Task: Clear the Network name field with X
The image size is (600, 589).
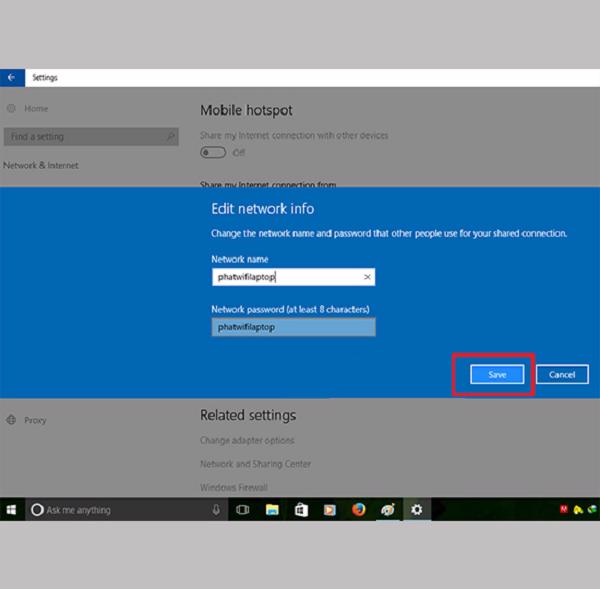Action: pos(367,277)
